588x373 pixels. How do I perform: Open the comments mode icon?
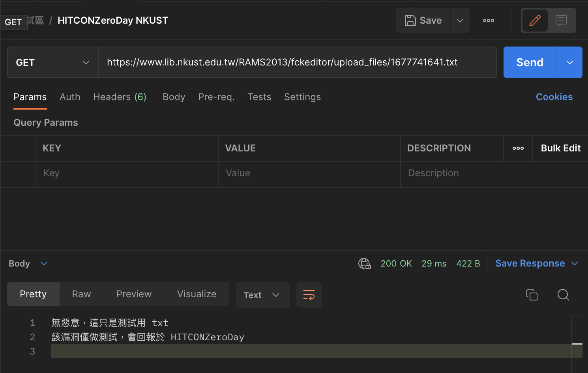click(561, 21)
